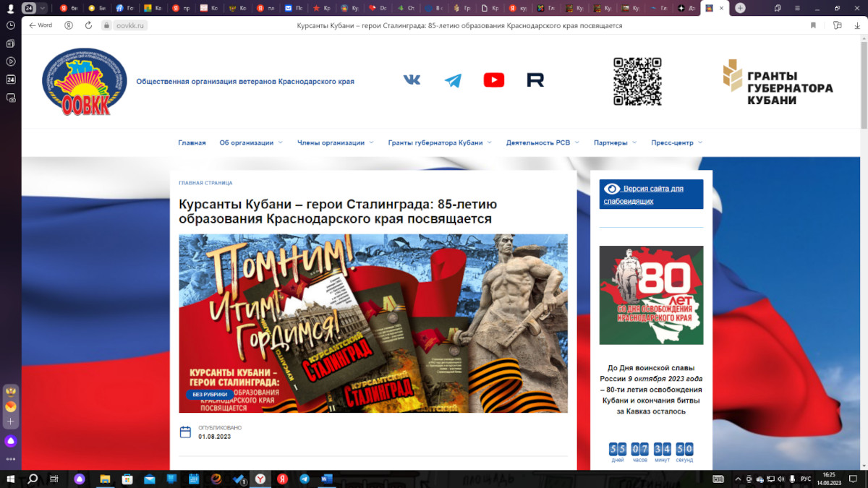Open the VK social network icon

click(x=412, y=80)
